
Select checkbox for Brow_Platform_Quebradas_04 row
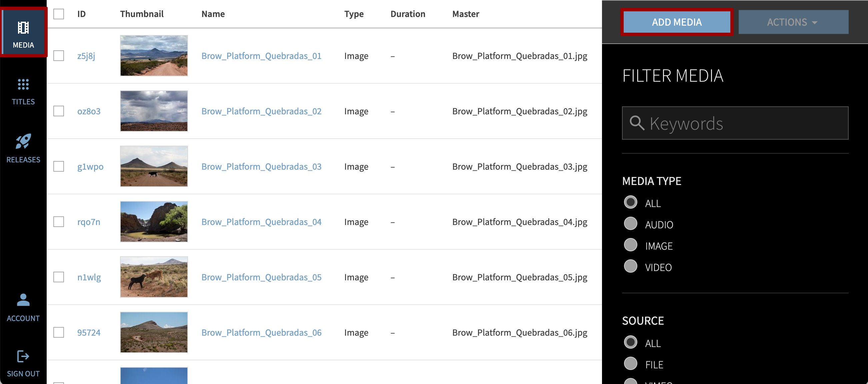coord(59,222)
